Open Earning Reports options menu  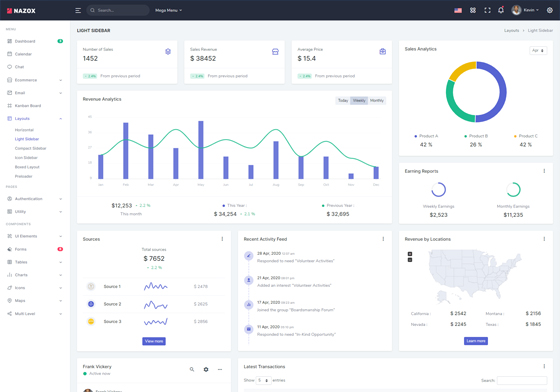544,171
